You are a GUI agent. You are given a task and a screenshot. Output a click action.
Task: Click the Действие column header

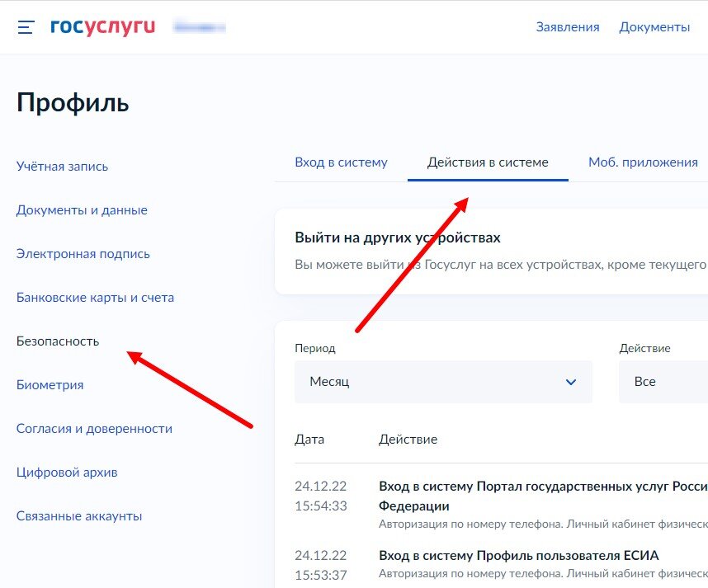(x=408, y=439)
